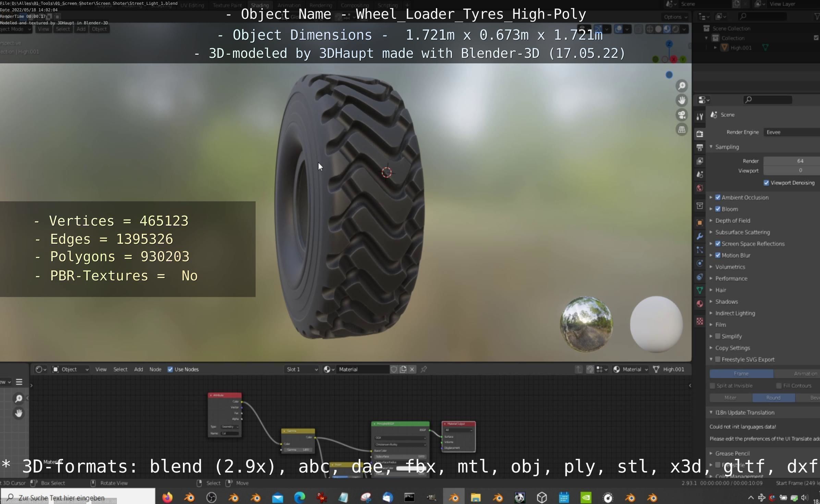Screen dimensions: 820x504
Task: Open the node editor View menu
Action: (x=101, y=369)
